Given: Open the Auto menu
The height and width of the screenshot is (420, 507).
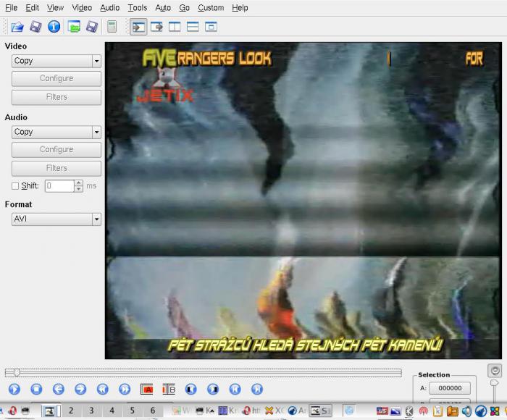Looking at the screenshot, I should point(163,8).
